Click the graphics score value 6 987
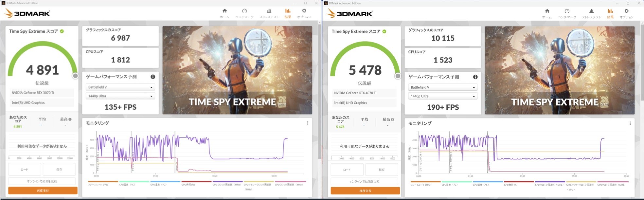The width and height of the screenshot is (644, 200). point(120,38)
